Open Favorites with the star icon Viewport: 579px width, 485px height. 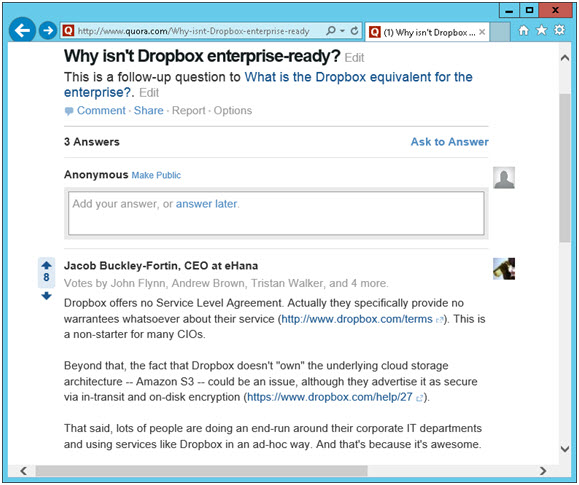point(541,30)
